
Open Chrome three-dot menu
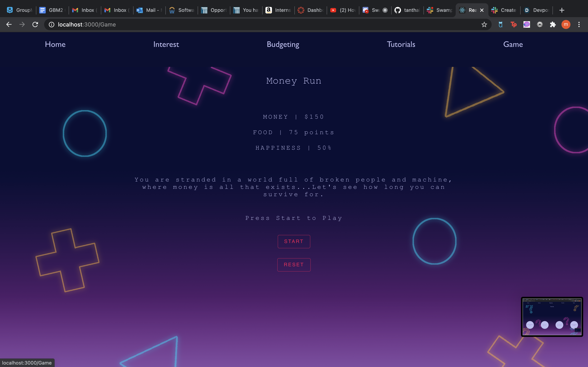click(579, 24)
